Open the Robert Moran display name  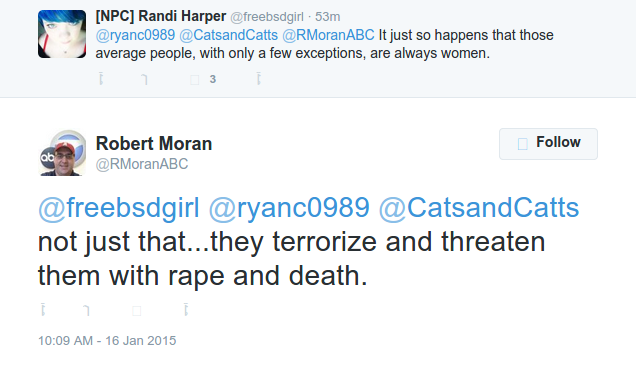154,144
